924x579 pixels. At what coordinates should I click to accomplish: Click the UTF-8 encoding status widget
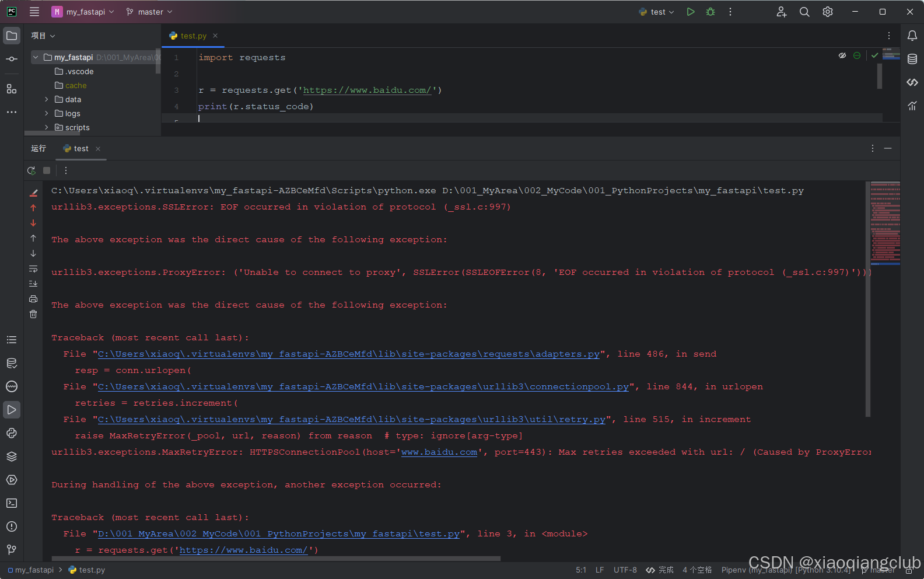tap(625, 570)
